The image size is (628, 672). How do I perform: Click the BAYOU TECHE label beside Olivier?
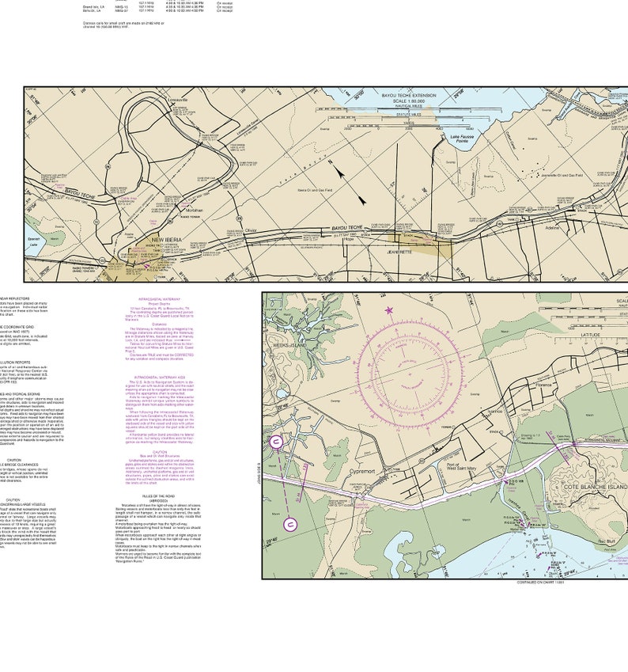click(347, 228)
